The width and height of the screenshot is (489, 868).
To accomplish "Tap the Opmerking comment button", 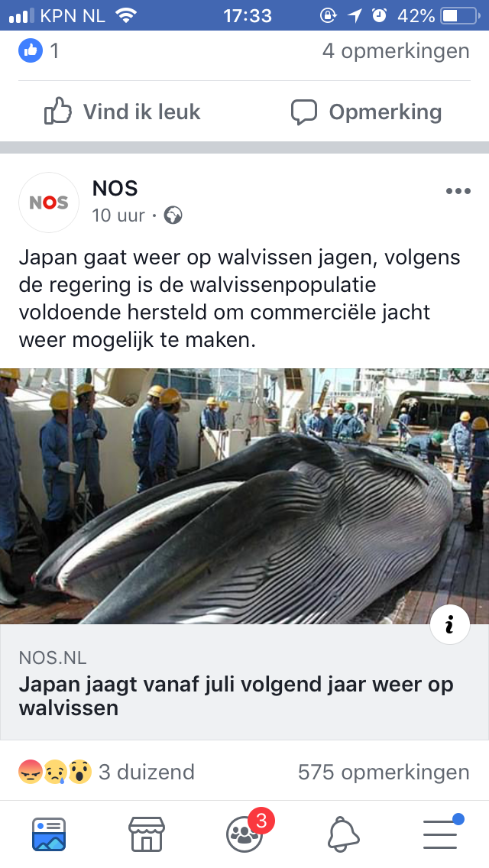I will pyautogui.click(x=366, y=112).
